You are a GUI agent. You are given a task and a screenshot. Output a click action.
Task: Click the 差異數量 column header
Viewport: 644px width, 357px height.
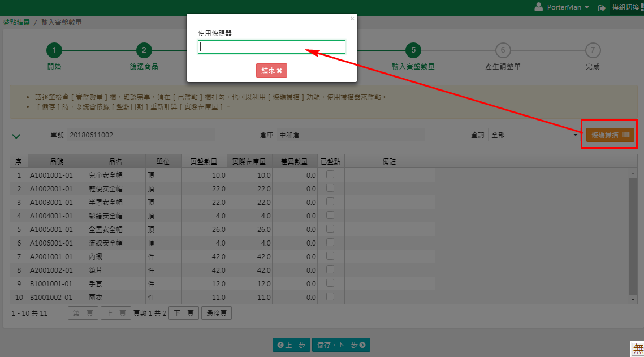[x=295, y=161]
